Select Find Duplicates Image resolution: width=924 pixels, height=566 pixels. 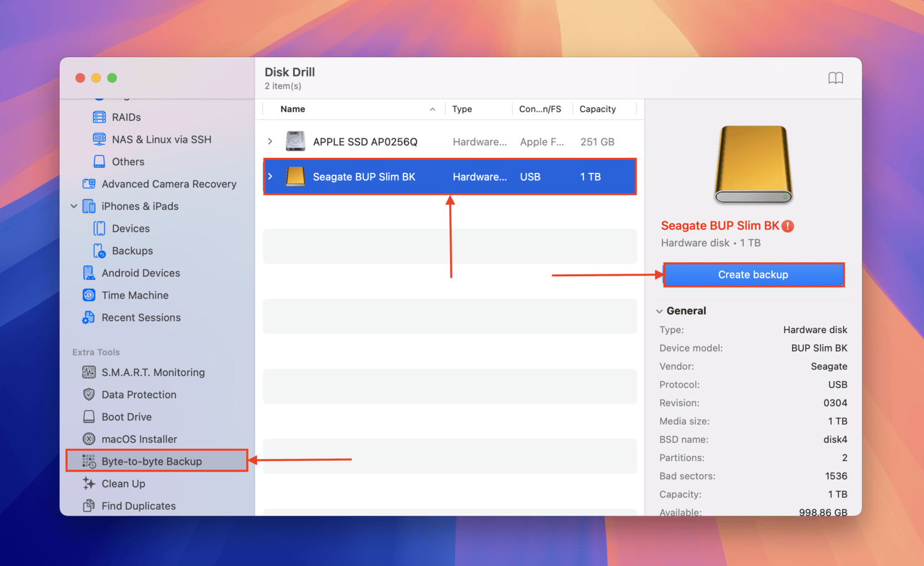pyautogui.click(x=139, y=506)
